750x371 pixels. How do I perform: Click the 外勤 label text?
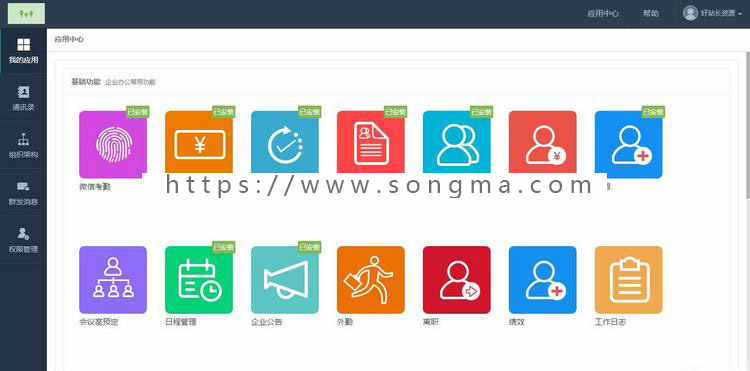point(344,322)
